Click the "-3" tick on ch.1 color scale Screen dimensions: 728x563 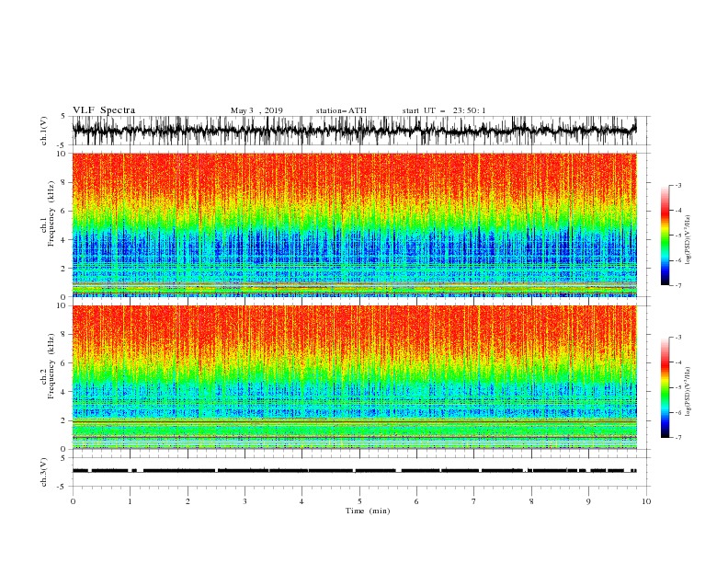coord(677,185)
